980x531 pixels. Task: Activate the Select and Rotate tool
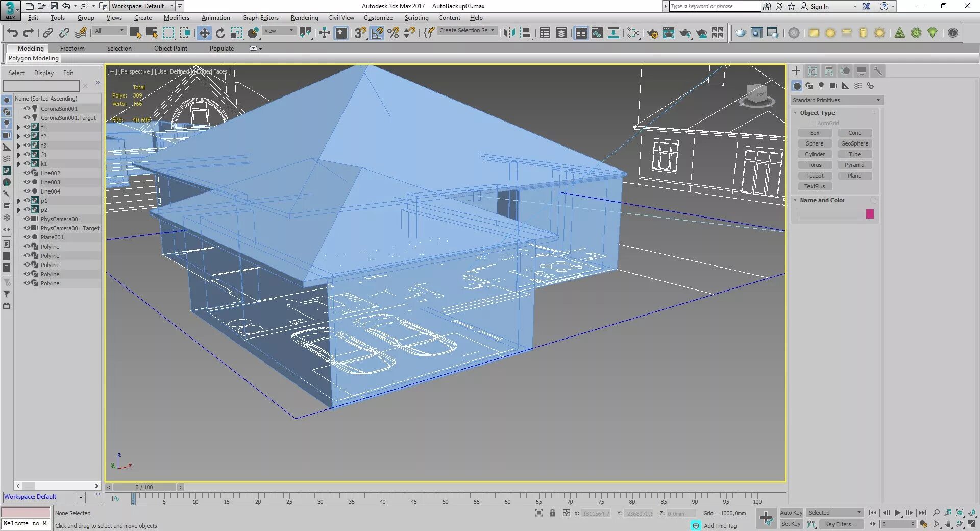pyautogui.click(x=220, y=33)
